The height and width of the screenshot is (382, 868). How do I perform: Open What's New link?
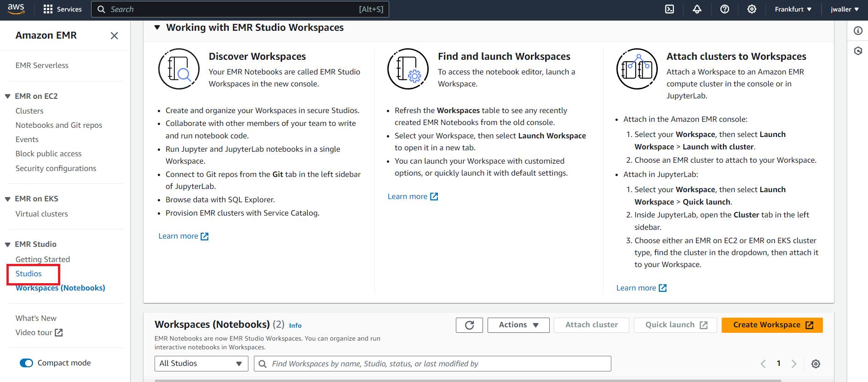tap(36, 318)
